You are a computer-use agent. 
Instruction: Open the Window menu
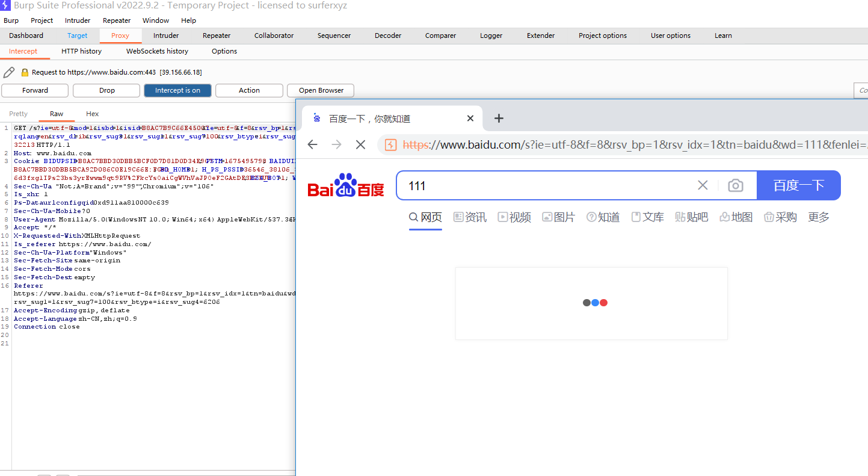[x=156, y=20]
